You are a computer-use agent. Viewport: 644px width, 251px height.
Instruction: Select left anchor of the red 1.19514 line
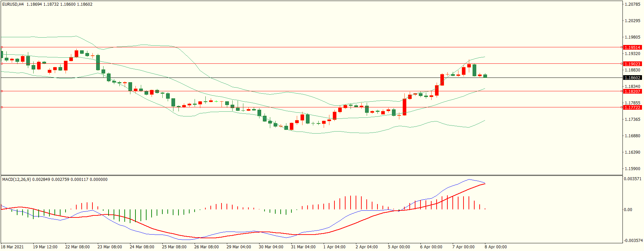(2, 47)
